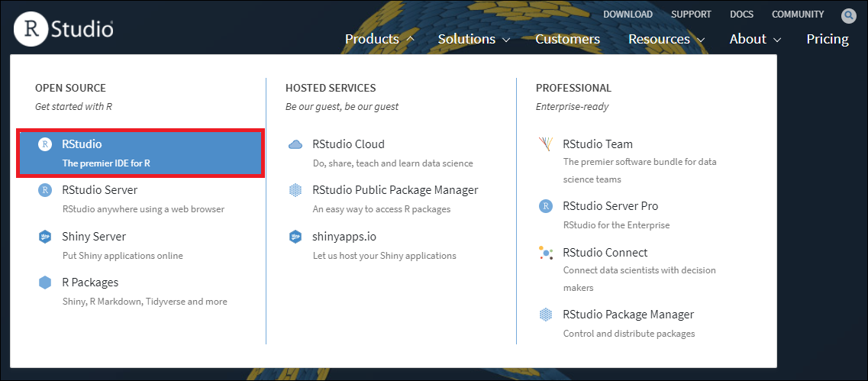Open RStudio Public Package Manager link
Viewport: 868px width, 381px height.
pyautogui.click(x=395, y=190)
